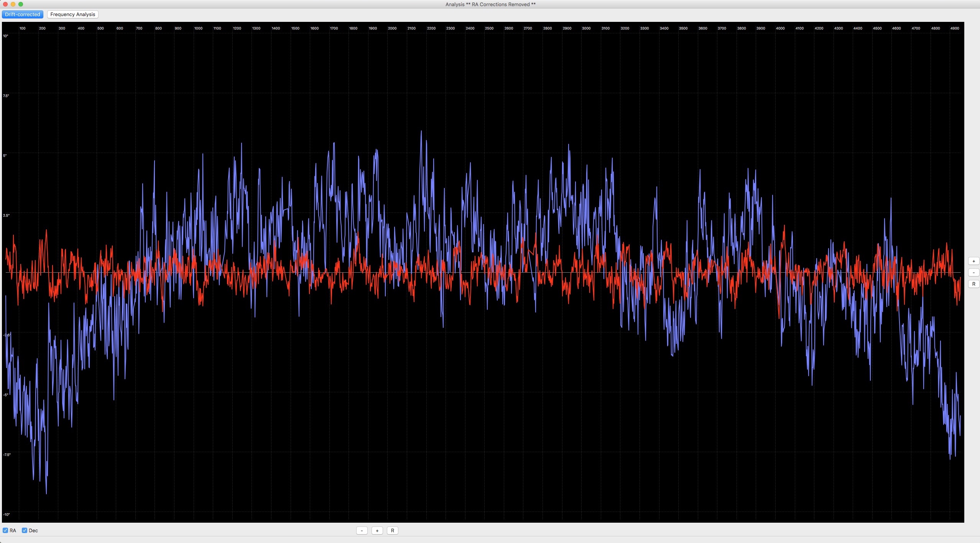The width and height of the screenshot is (980, 543).
Task: Open the Frequency Analysis view
Action: coord(72,15)
